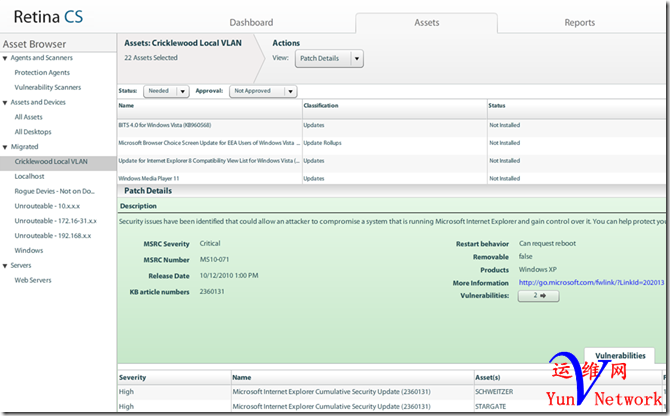Collapse the Migrated tree section
Screen dimensions: 670x416
pos(5,146)
